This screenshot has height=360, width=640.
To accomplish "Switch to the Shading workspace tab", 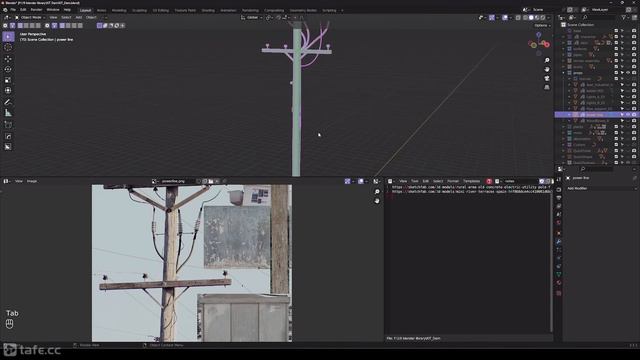I will [x=208, y=10].
